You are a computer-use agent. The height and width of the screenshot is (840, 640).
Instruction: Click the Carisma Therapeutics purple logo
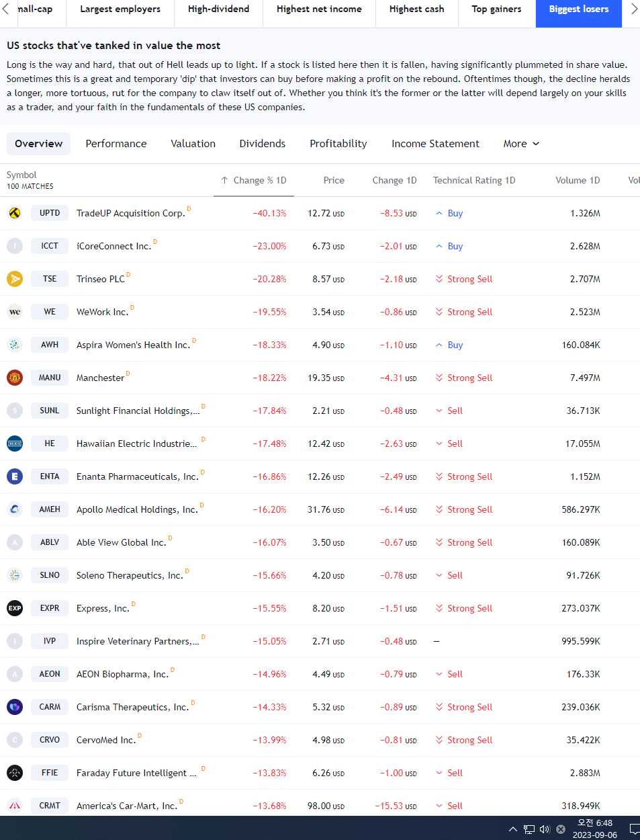(15, 707)
